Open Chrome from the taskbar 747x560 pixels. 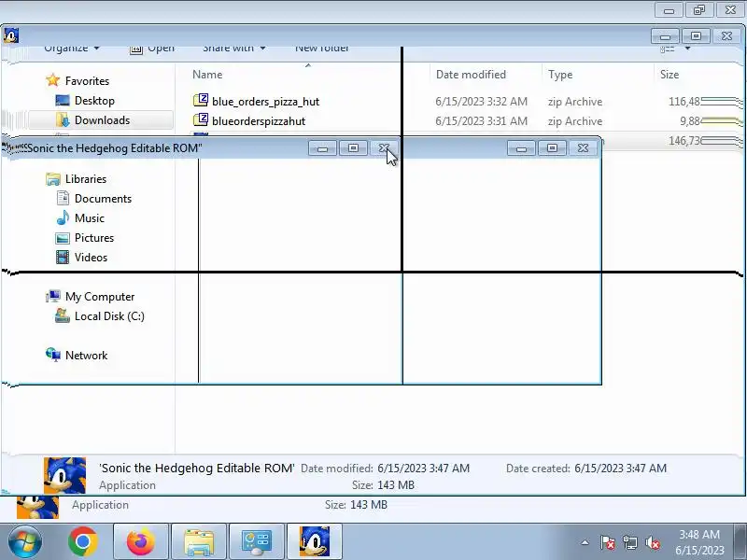tap(83, 541)
